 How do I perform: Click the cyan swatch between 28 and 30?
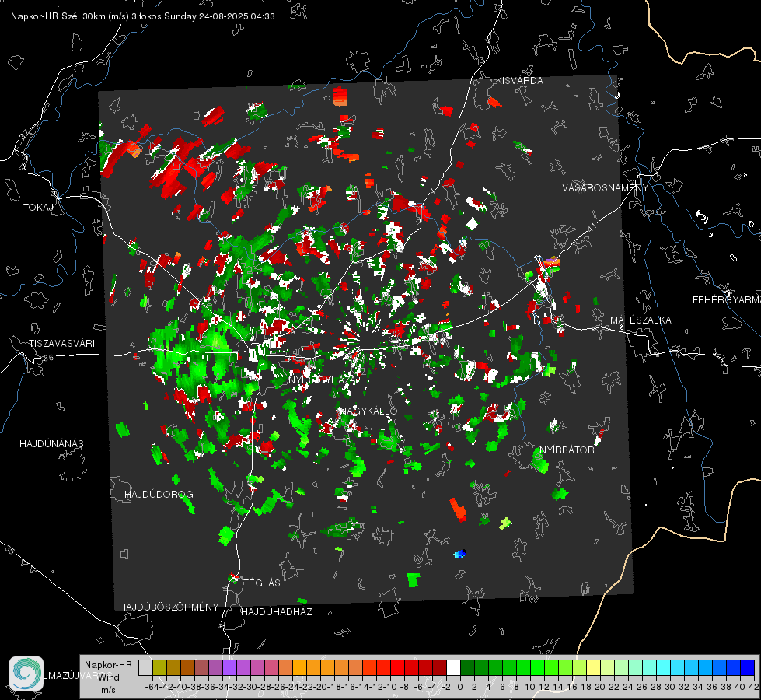point(664,667)
